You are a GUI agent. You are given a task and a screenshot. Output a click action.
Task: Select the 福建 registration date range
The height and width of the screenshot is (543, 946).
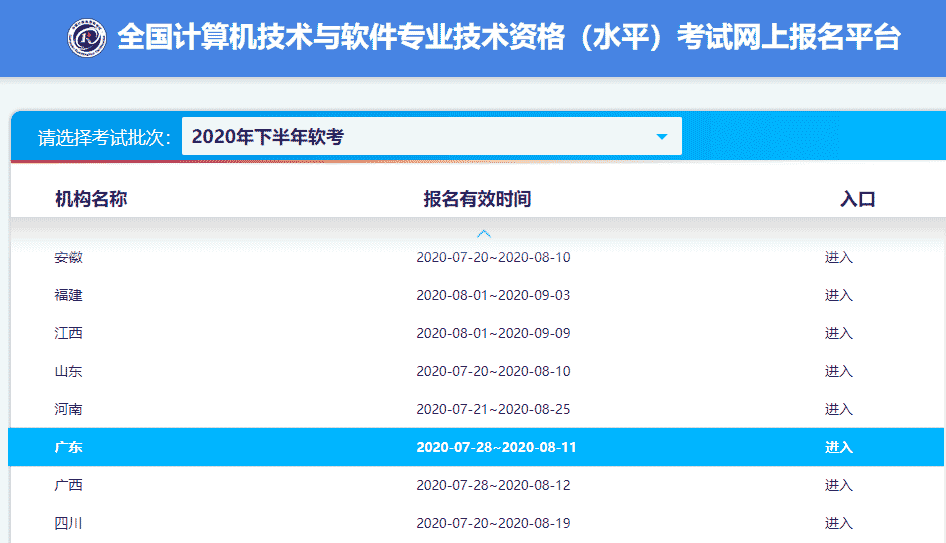(x=493, y=295)
